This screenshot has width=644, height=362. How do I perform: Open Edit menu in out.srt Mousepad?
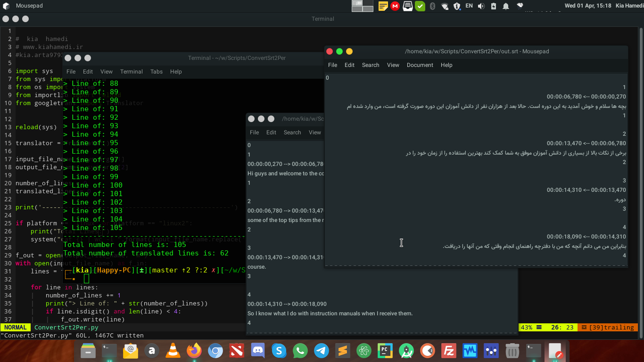(x=349, y=65)
